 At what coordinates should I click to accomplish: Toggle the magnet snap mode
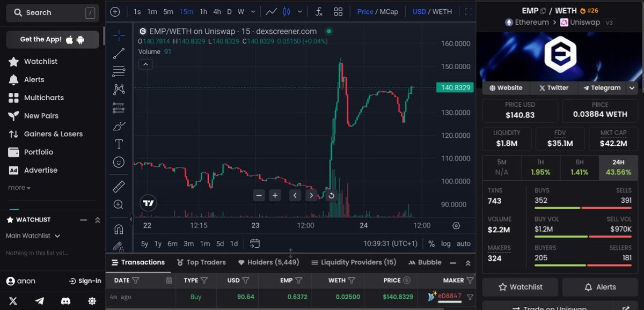coord(119,230)
